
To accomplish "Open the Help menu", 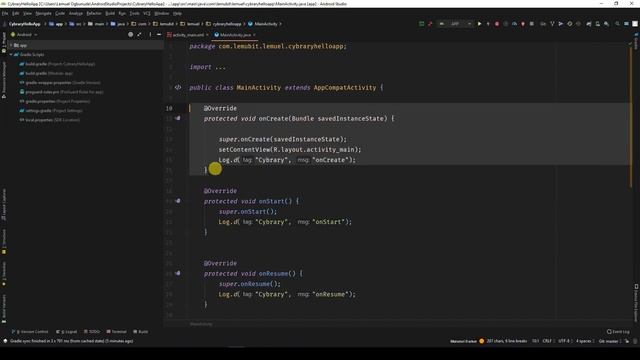I will pos(177,13).
